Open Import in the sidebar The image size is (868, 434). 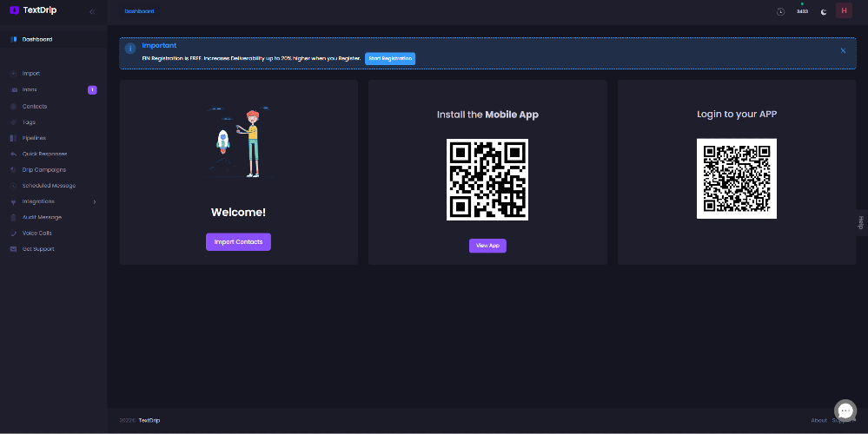(x=31, y=74)
